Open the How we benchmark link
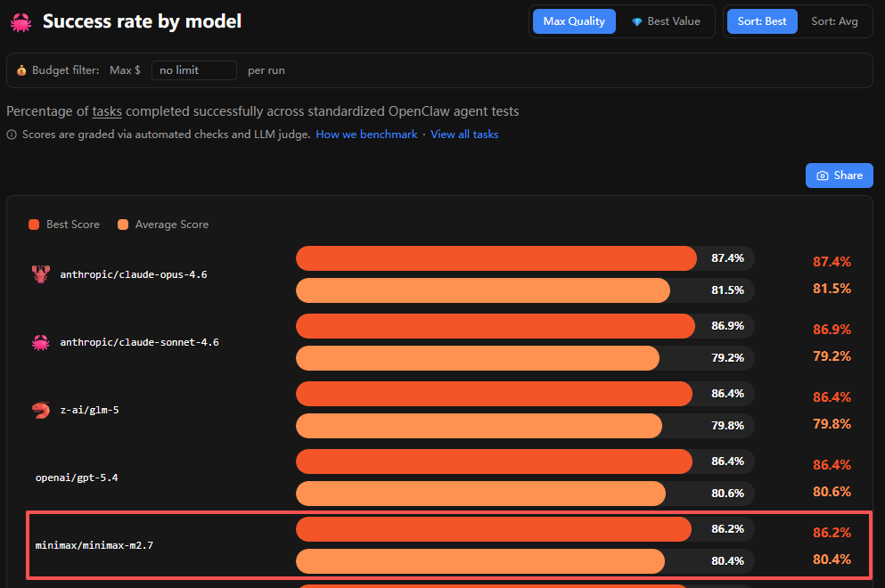 pyautogui.click(x=366, y=135)
